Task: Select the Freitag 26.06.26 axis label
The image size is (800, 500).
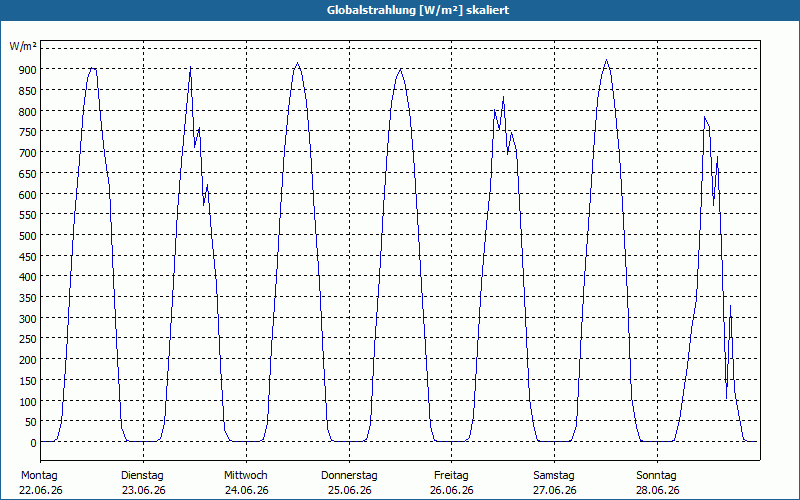Action: click(x=452, y=483)
